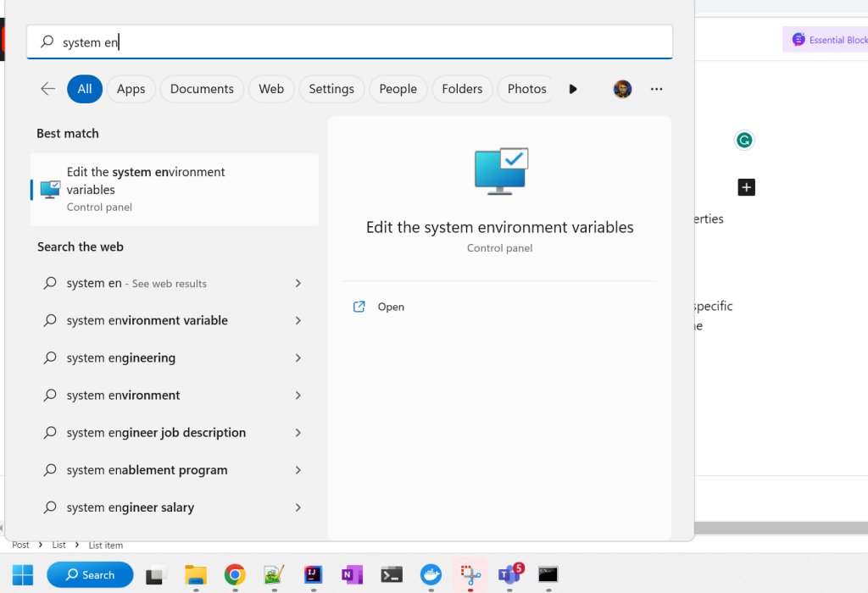Open the highlighted screen capture tool on taskbar
The image size is (868, 593).
pos(470,574)
